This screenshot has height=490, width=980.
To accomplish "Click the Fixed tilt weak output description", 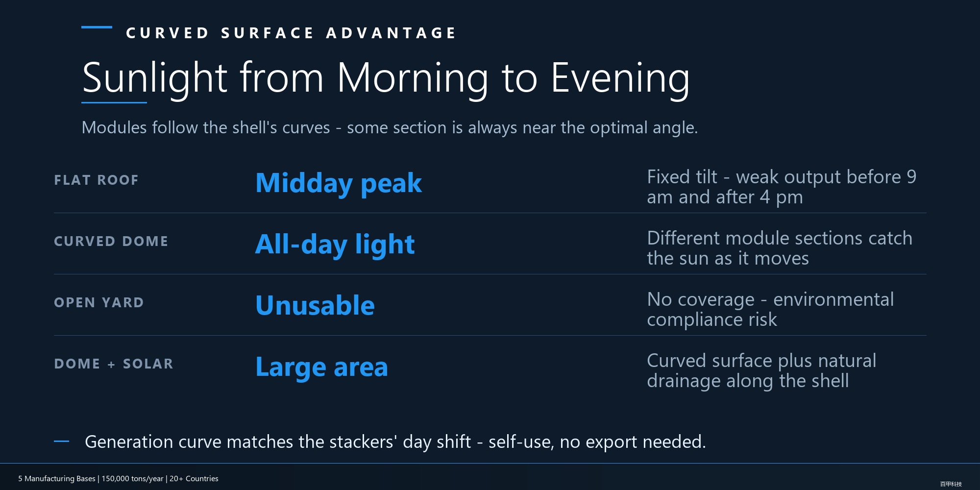I will 782,187.
